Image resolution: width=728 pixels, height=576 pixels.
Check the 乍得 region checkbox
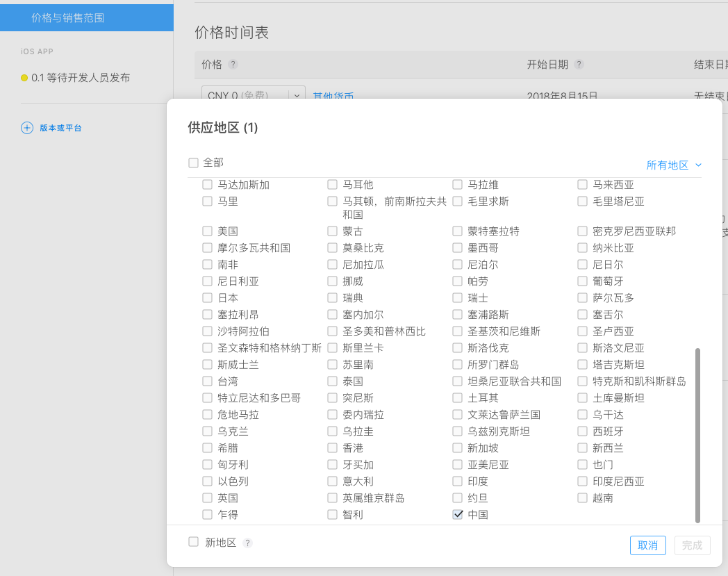tap(207, 514)
